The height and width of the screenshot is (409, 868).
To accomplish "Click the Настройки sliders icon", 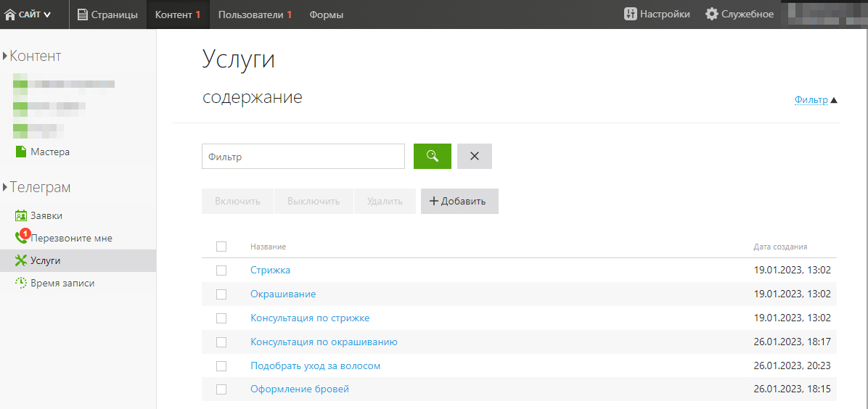I will [630, 14].
